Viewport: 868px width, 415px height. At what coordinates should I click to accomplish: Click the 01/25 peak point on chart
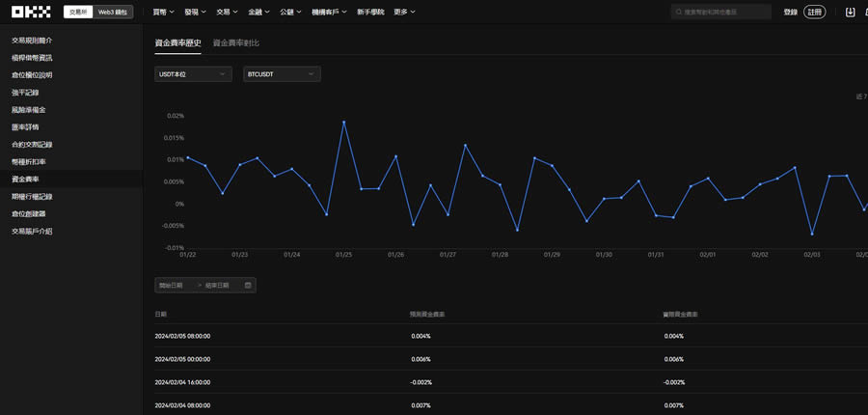click(343, 122)
